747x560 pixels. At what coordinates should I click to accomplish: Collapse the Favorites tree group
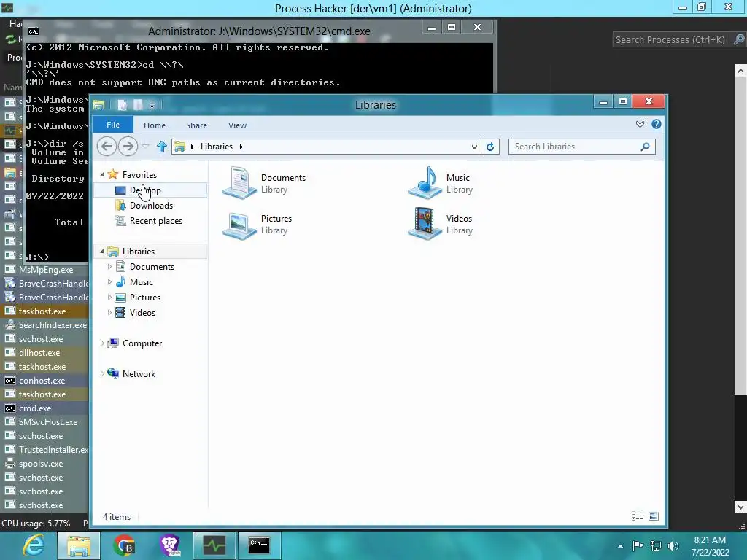[102, 175]
